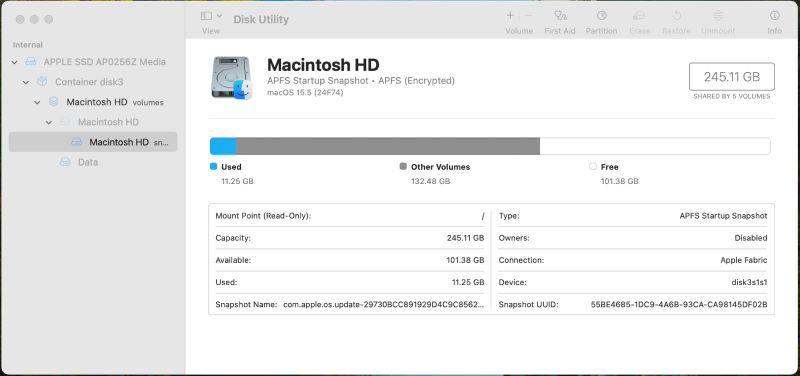Click 'SHARED BY 5 VOLUMES' label

(732, 96)
